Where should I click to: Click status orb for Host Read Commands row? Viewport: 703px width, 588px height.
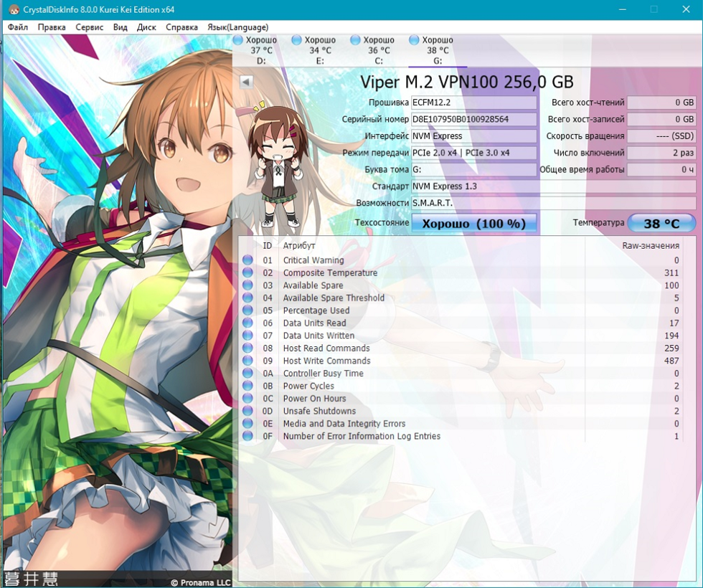(x=247, y=348)
